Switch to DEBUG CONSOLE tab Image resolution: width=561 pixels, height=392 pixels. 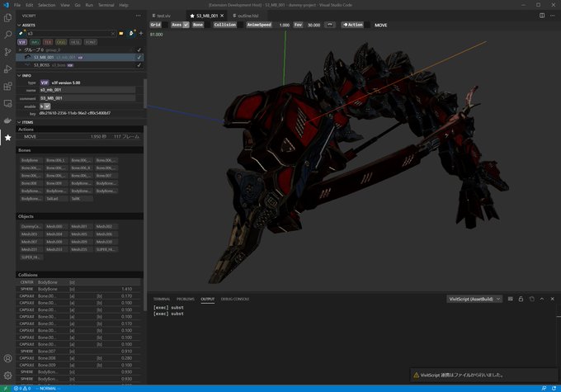[x=234, y=299]
